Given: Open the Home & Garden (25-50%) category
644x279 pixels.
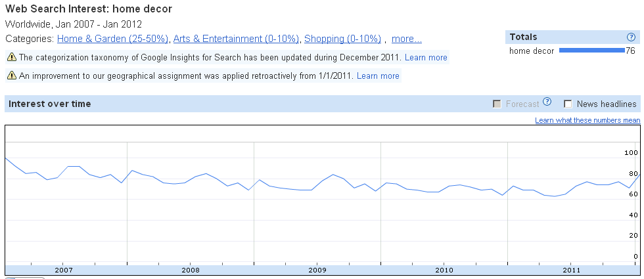Looking at the screenshot, I should 112,39.
